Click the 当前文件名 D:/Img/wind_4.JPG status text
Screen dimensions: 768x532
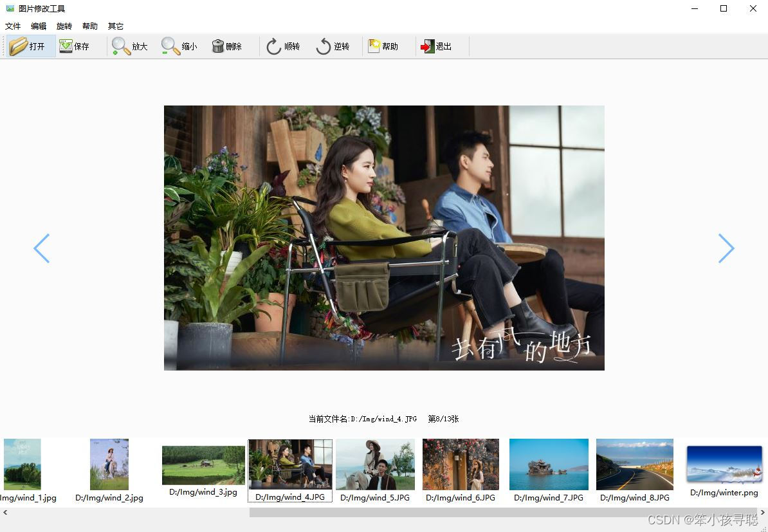[362, 419]
